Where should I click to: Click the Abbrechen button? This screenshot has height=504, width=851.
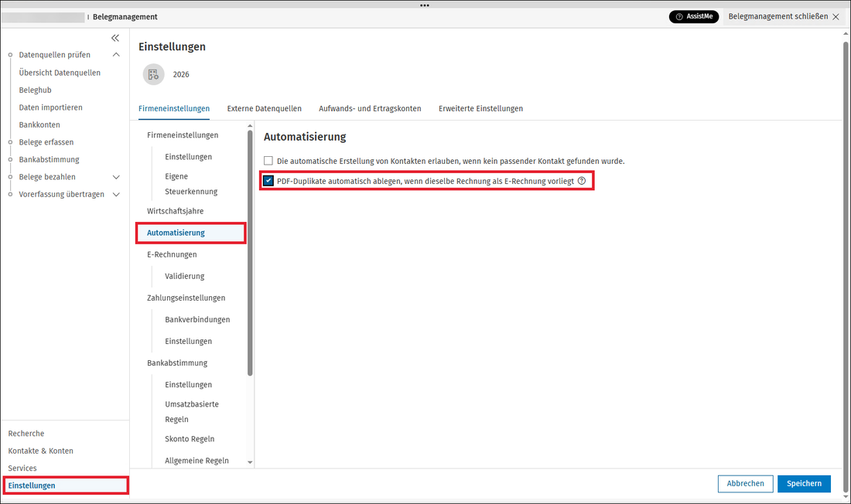pyautogui.click(x=745, y=483)
